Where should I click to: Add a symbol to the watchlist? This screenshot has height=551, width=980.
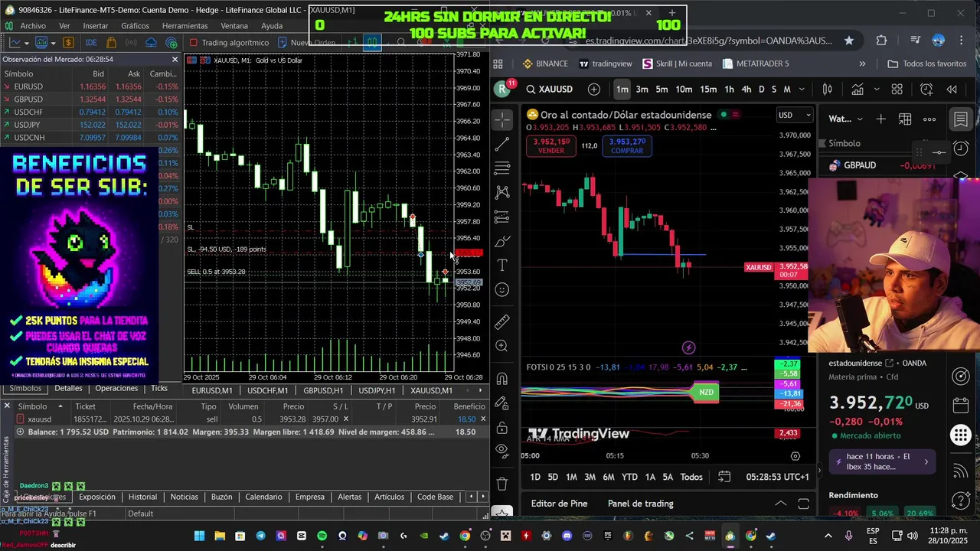(x=881, y=119)
